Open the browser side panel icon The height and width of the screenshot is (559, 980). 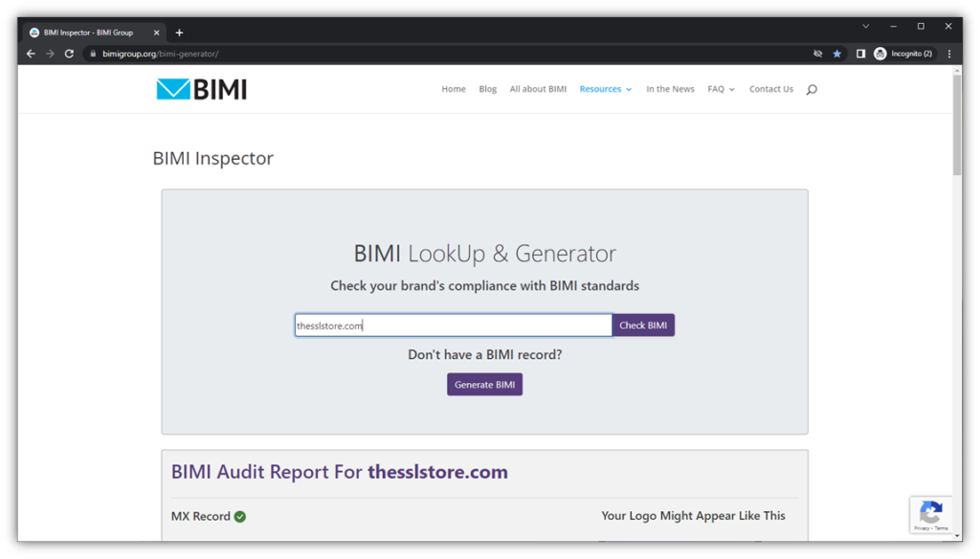click(860, 54)
